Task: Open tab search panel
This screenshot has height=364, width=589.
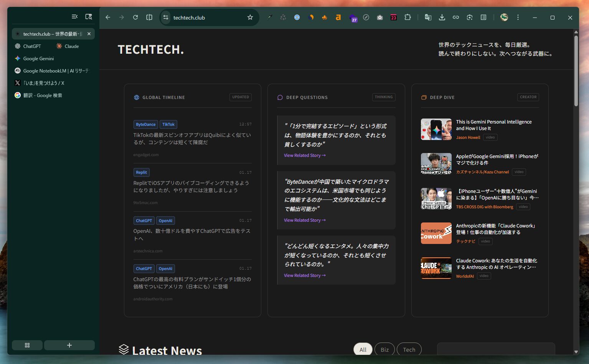Action: (x=88, y=16)
